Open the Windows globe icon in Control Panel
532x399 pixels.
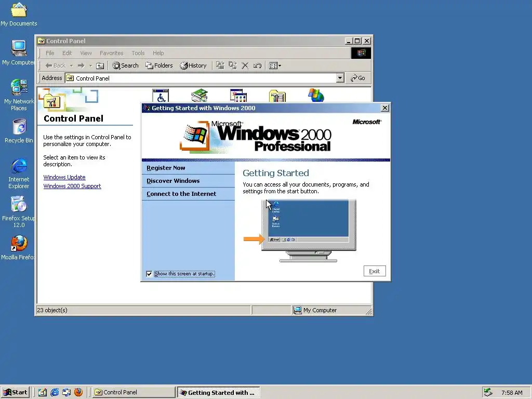pos(316,96)
